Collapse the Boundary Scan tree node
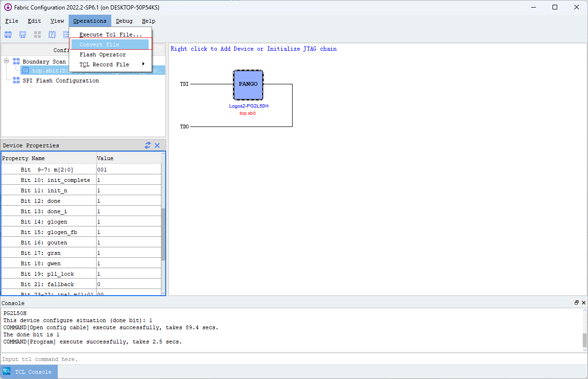 click(6, 61)
